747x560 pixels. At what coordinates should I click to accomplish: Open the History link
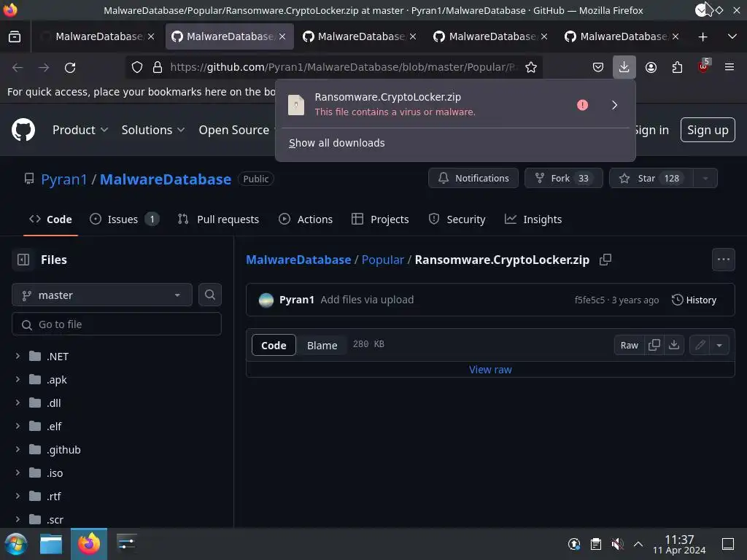click(x=694, y=300)
